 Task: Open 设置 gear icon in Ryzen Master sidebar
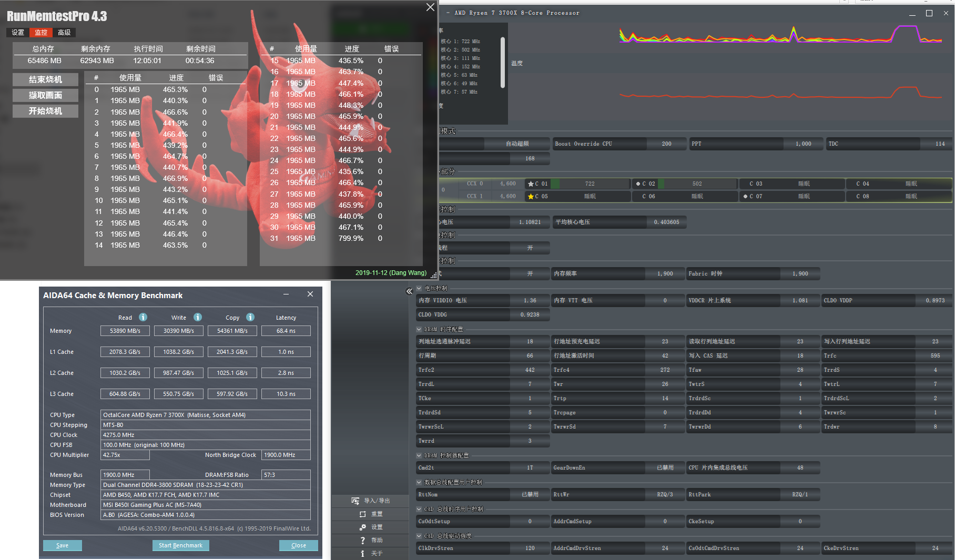[x=362, y=527]
